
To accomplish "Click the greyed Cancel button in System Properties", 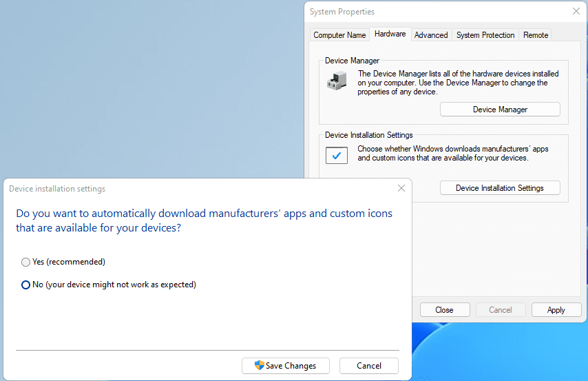I will click(501, 309).
